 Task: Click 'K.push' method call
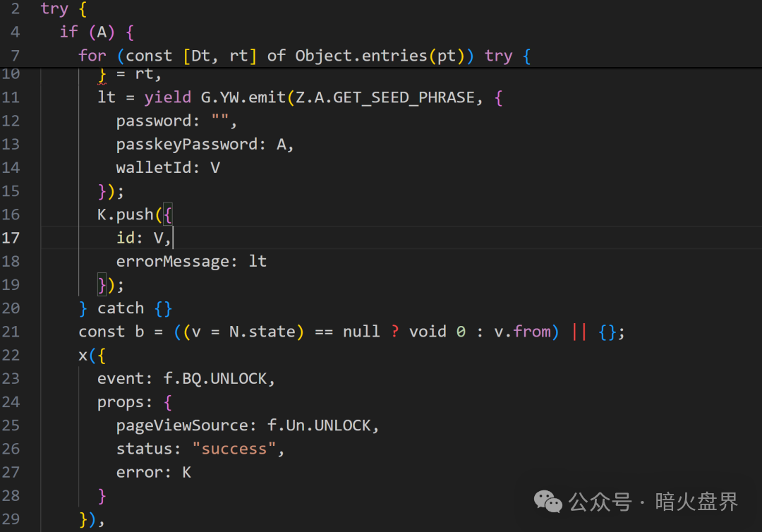pos(126,214)
